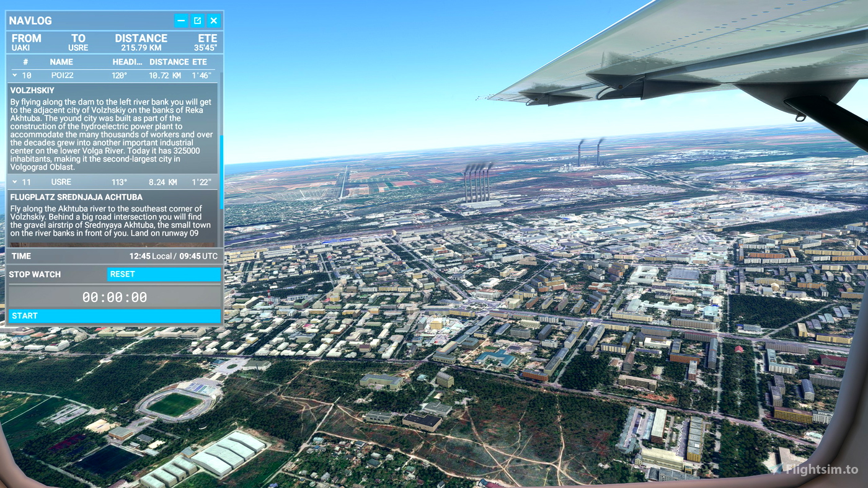
Task: Close the NAVLOG panel
Action: click(213, 20)
